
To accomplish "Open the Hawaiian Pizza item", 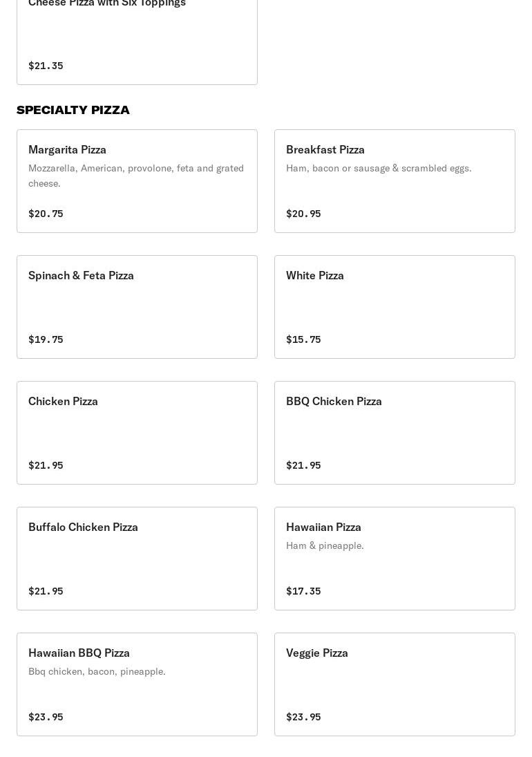I will (x=395, y=559).
